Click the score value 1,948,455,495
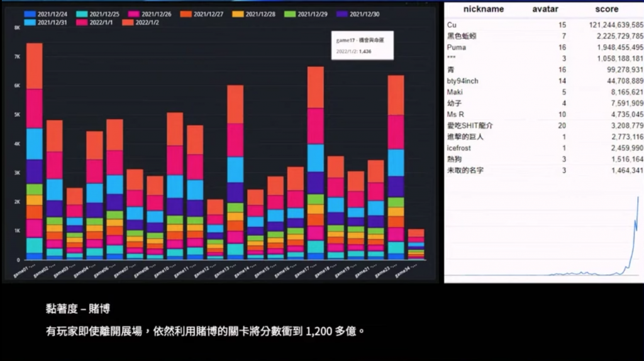Screen dimensions: 644x361 620,47
